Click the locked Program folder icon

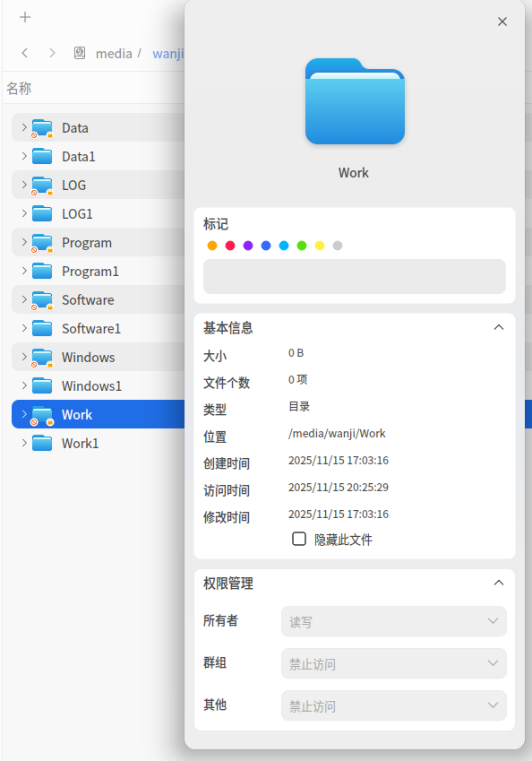tap(42, 243)
